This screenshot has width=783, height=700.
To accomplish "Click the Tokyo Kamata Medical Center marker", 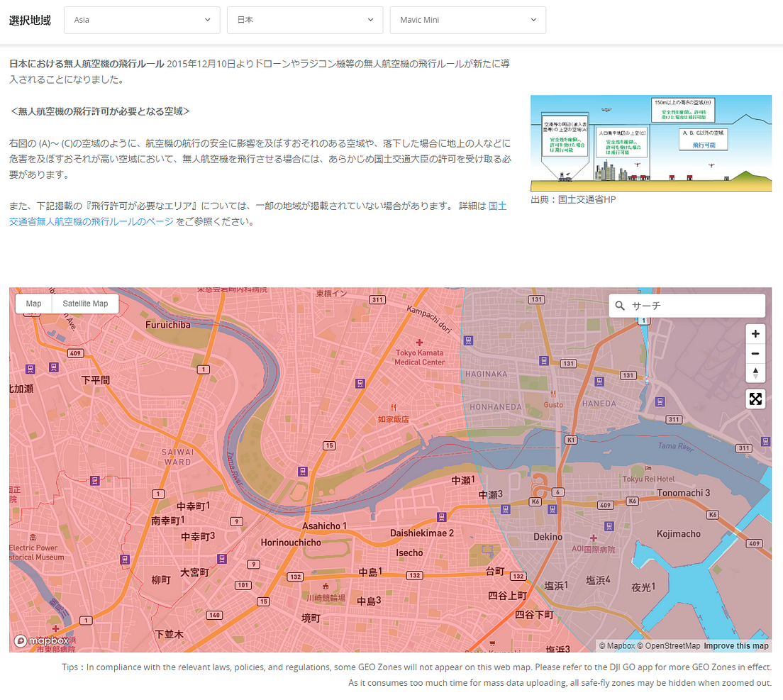I will tap(419, 343).
